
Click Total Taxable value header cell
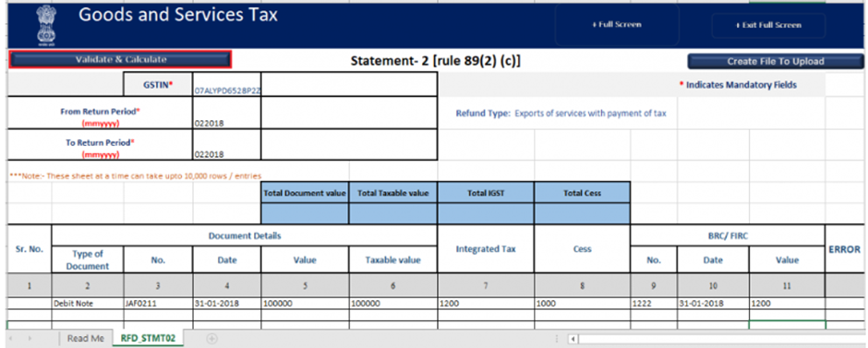(x=393, y=193)
